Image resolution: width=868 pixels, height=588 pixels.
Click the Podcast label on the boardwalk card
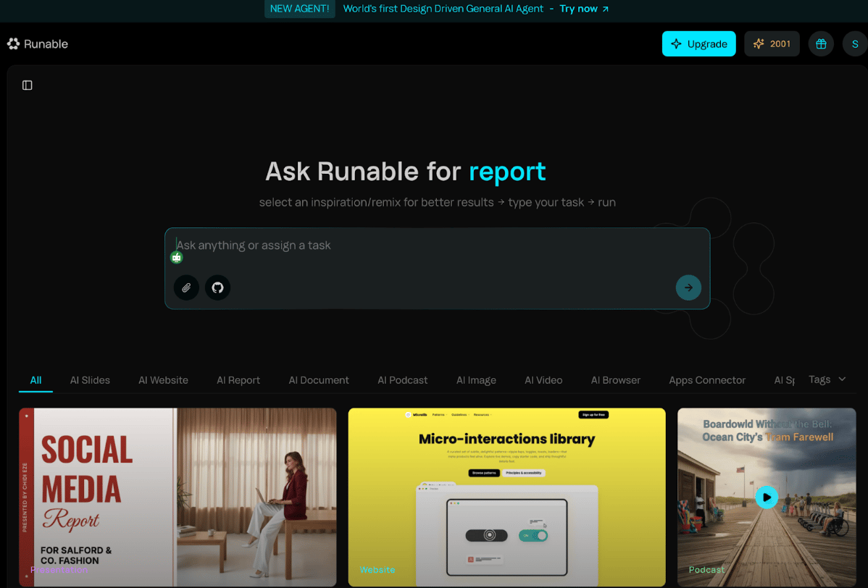[x=706, y=570]
